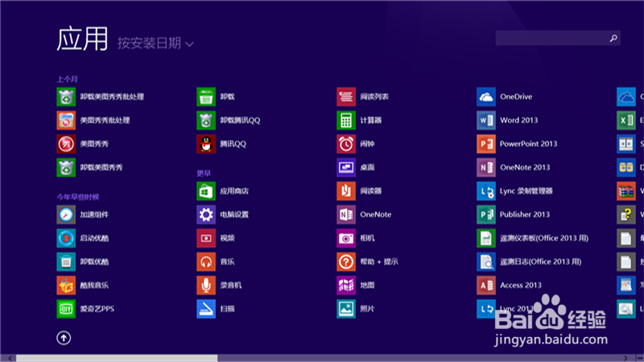
Task: Launch 启动优酷 app
Action: click(x=66, y=238)
